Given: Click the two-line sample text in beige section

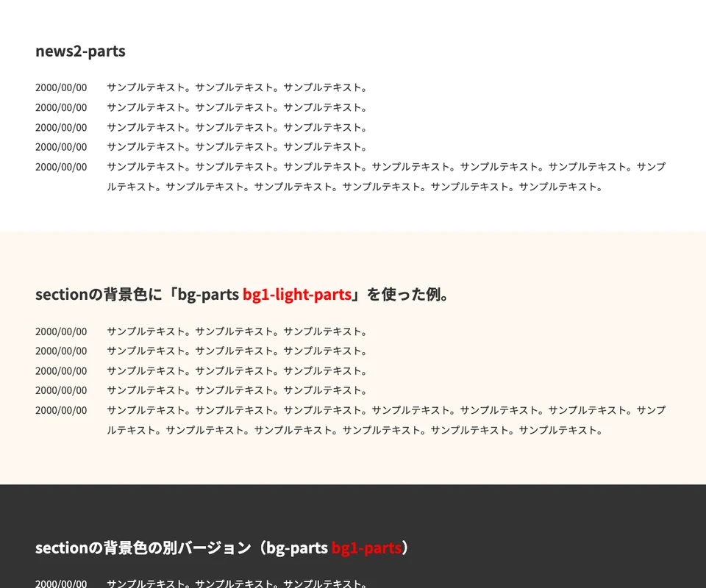Looking at the screenshot, I should coord(386,420).
